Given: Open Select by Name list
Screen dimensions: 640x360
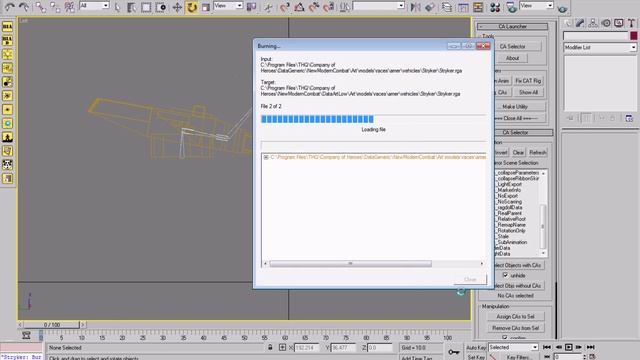Looking at the screenshot, I should tap(131, 7).
